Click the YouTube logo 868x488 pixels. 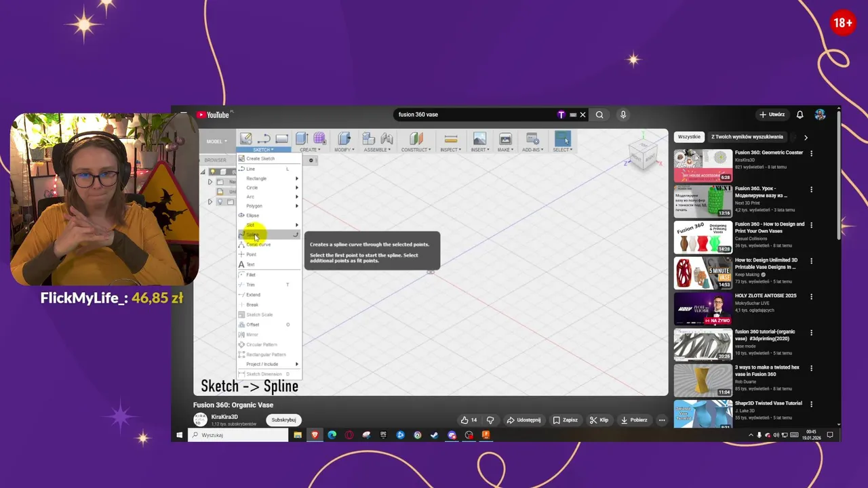214,115
